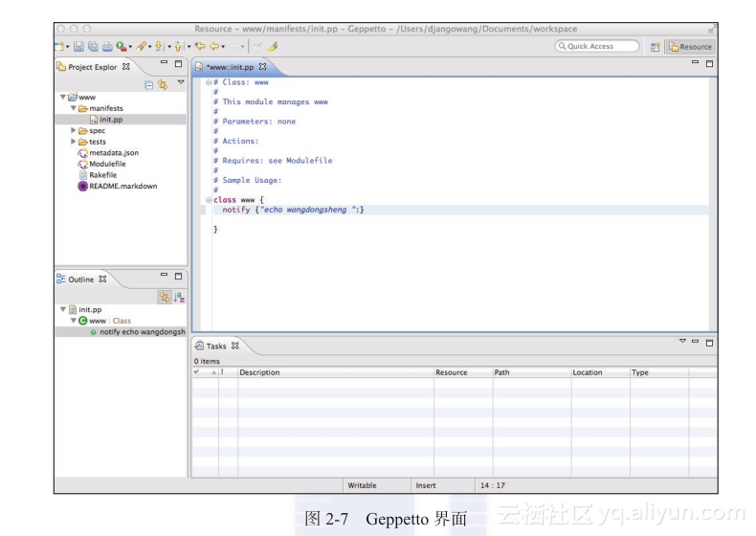Sort tasks by the Description column

[336, 372]
